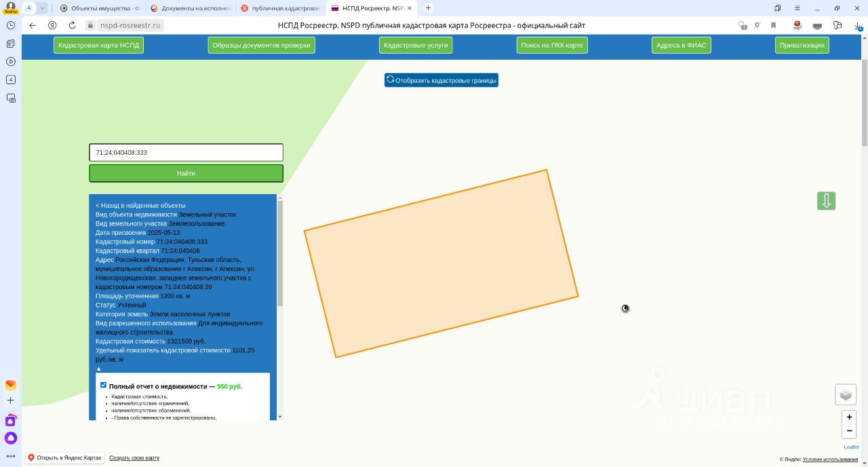Image resolution: width=868 pixels, height=467 pixels.
Task: Launch Alice assistant round icon
Action: pyautogui.click(x=10, y=438)
